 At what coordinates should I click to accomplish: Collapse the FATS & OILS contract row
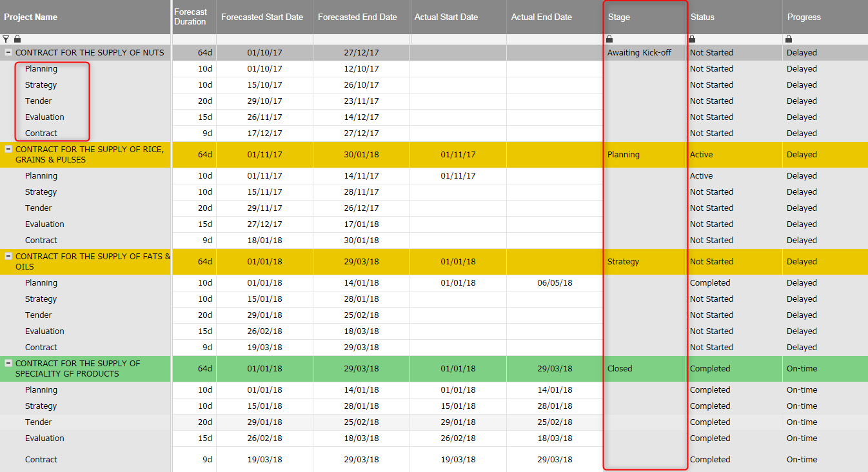[x=8, y=256]
